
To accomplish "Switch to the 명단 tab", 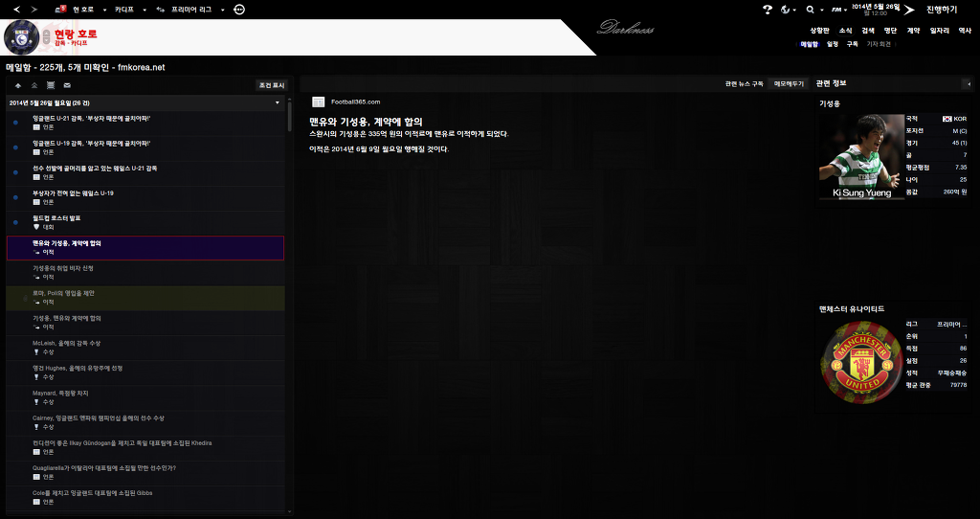I will point(891,30).
